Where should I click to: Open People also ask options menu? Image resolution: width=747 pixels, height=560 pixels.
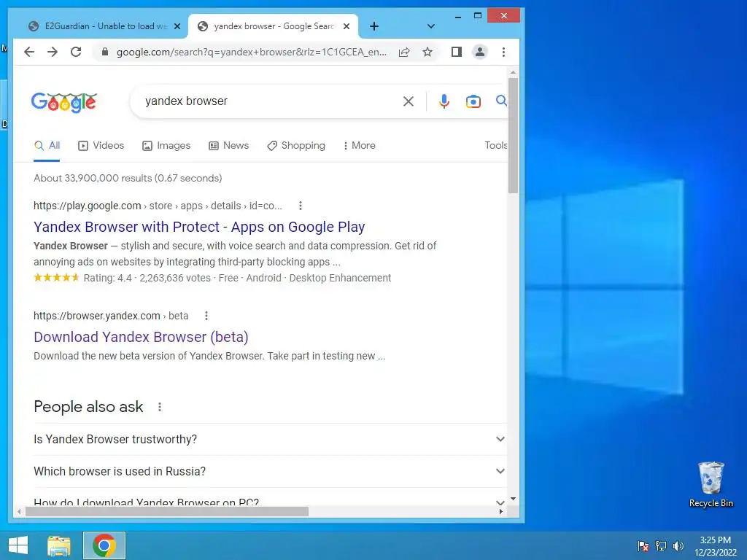160,407
